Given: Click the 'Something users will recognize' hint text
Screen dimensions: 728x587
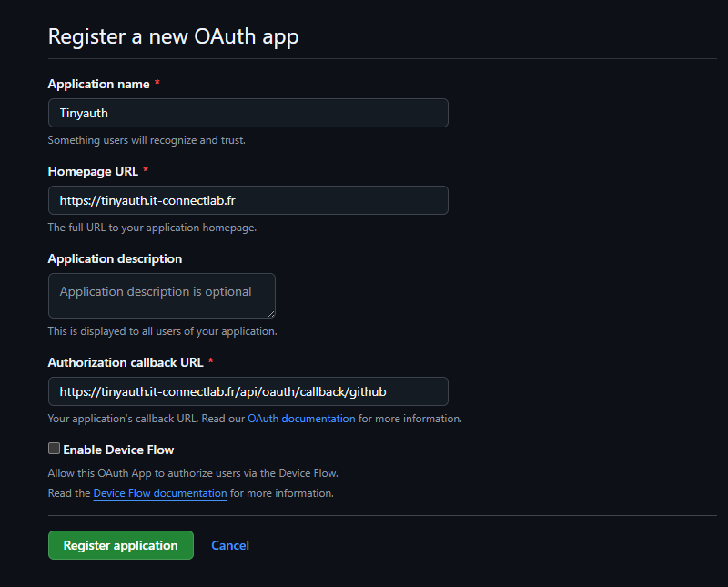Looking at the screenshot, I should point(147,140).
